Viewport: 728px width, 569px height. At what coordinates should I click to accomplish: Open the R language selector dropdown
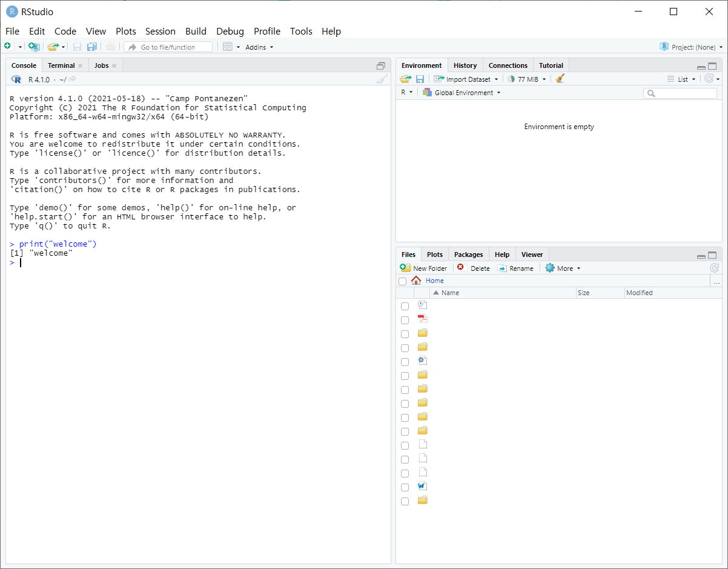point(407,93)
